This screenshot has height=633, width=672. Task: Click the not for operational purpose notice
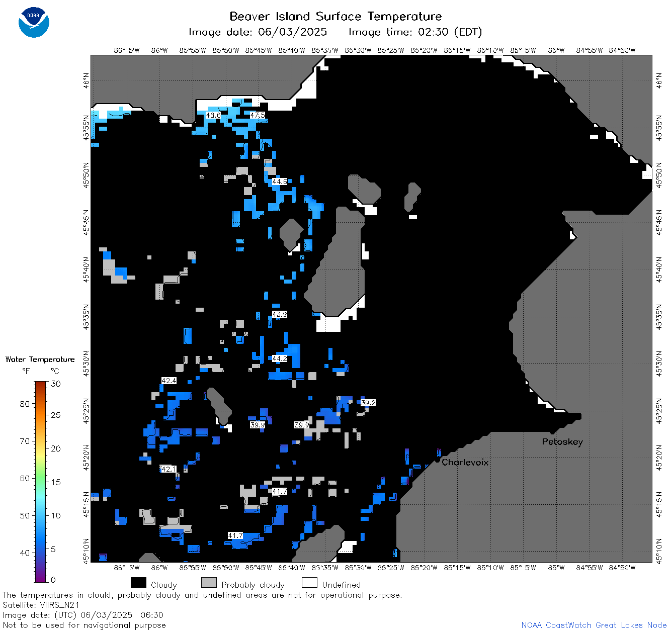pyautogui.click(x=202, y=595)
